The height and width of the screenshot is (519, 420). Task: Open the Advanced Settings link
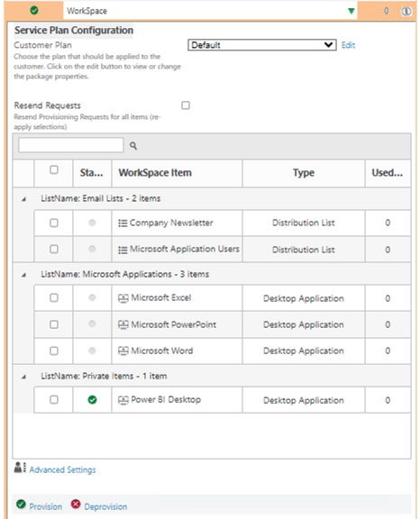(62, 469)
